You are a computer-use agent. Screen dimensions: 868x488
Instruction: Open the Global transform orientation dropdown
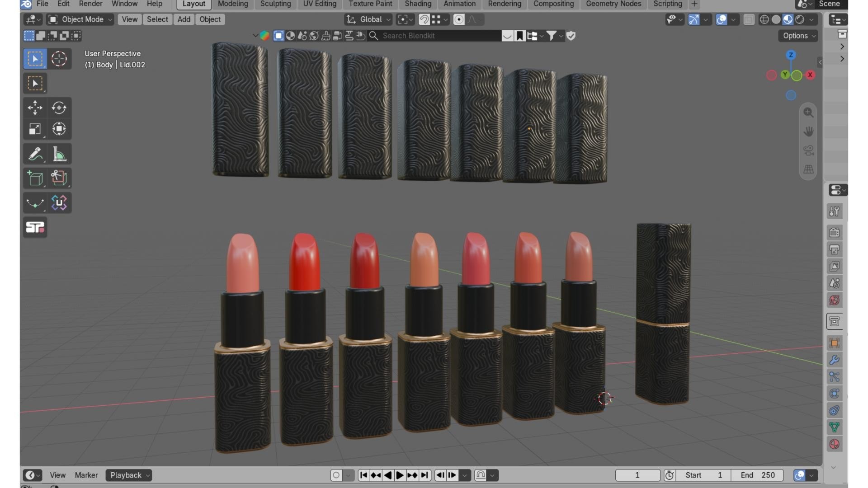[x=368, y=19]
